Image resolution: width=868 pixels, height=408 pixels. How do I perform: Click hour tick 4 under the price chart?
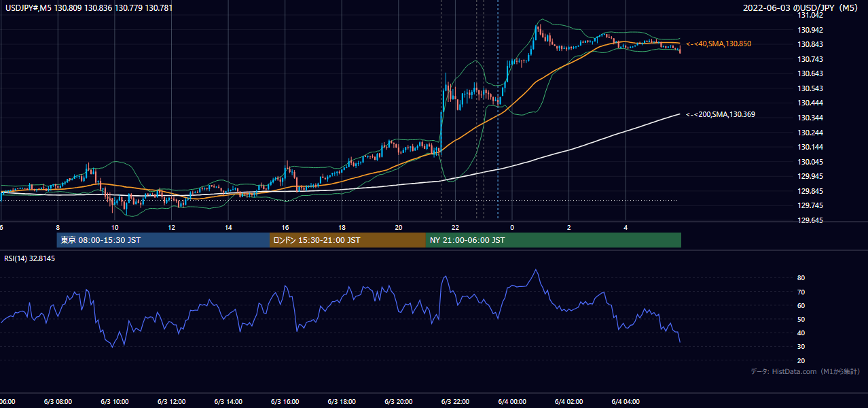626,227
